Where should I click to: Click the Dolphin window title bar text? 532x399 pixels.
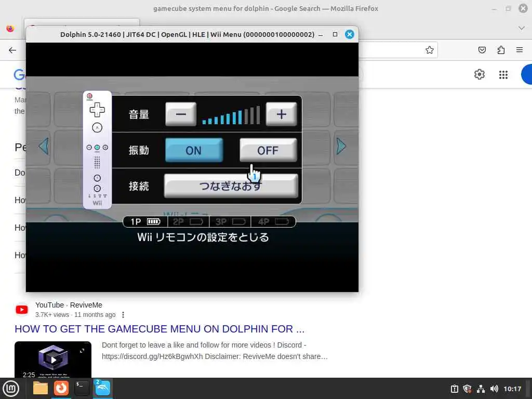click(187, 34)
